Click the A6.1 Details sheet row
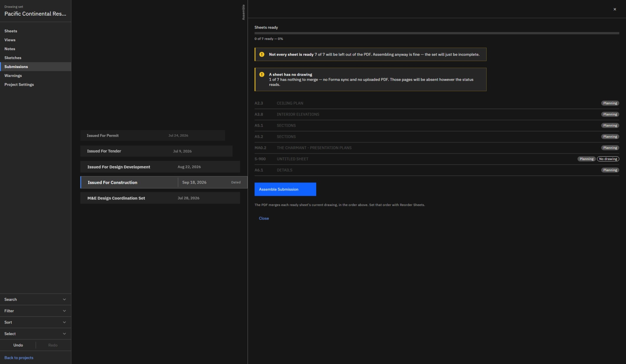Screen dimensions: 626x364 point(437,170)
